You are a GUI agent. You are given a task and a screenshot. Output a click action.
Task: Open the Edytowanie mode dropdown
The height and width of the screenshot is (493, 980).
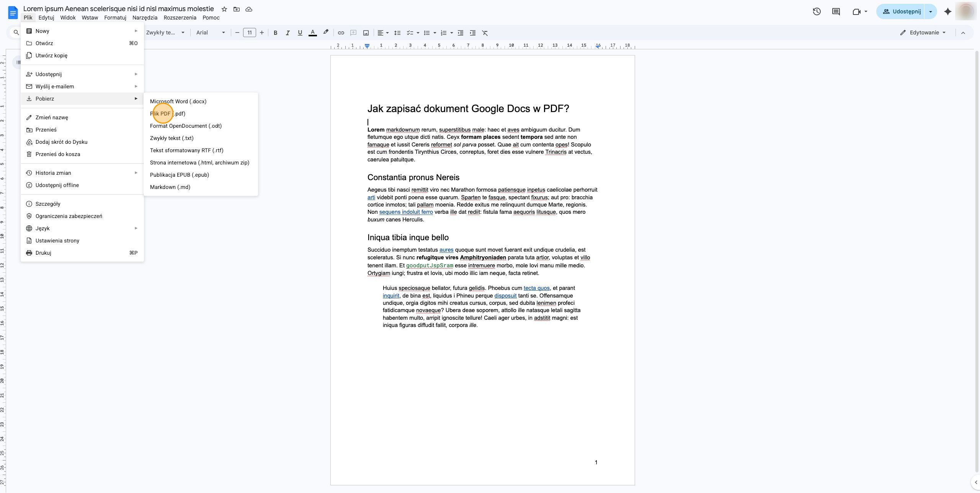923,33
